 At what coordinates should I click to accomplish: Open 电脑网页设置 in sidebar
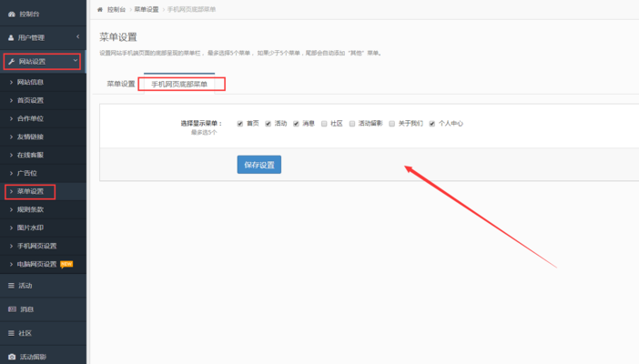[37, 264]
